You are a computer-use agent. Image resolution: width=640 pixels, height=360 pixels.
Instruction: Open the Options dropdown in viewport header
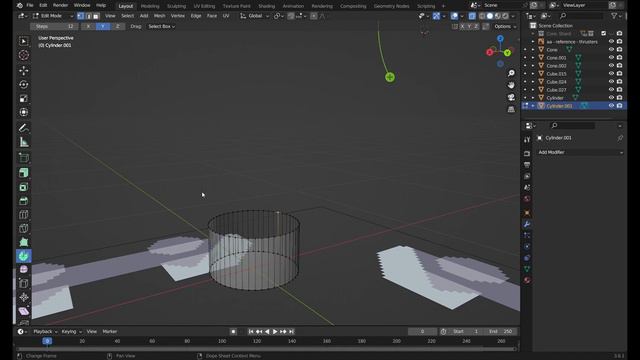(505, 26)
